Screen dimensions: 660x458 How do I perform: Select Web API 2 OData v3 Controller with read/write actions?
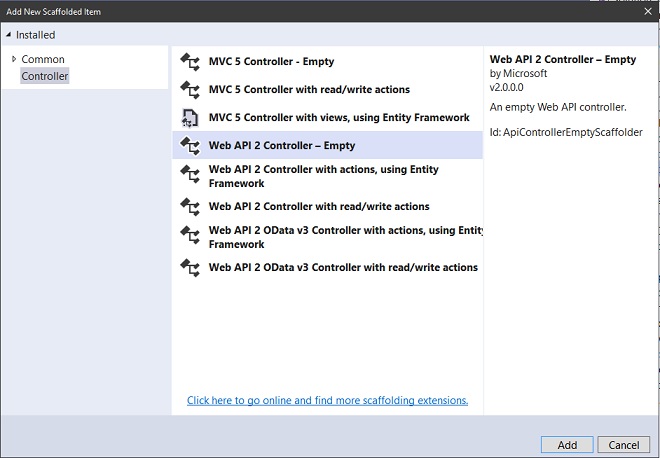pos(343,268)
